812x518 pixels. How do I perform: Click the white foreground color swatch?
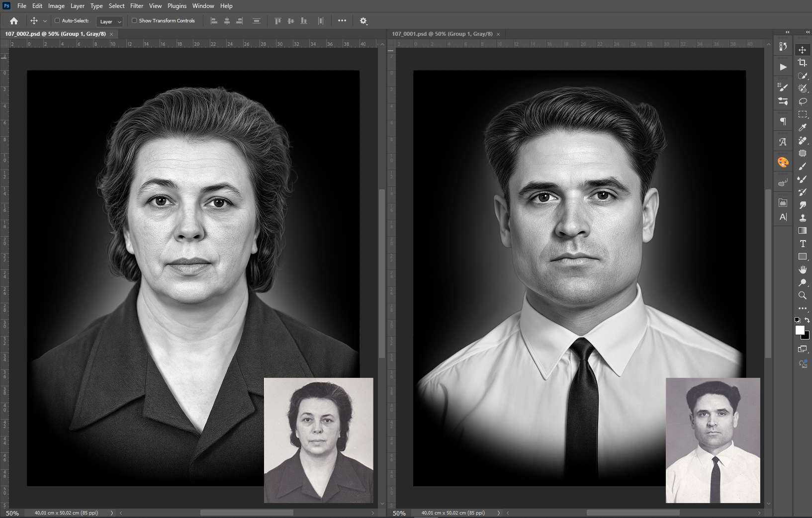pyautogui.click(x=799, y=330)
